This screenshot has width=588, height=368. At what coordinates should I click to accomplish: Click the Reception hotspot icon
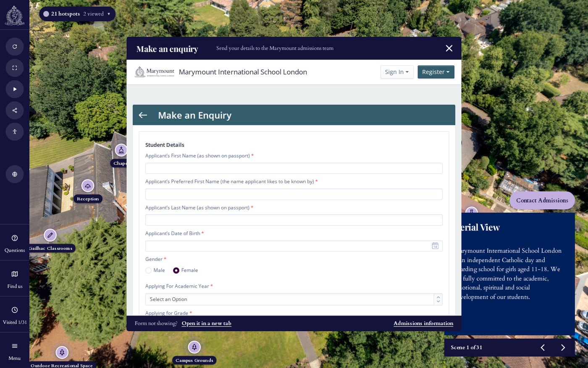pyautogui.click(x=87, y=185)
